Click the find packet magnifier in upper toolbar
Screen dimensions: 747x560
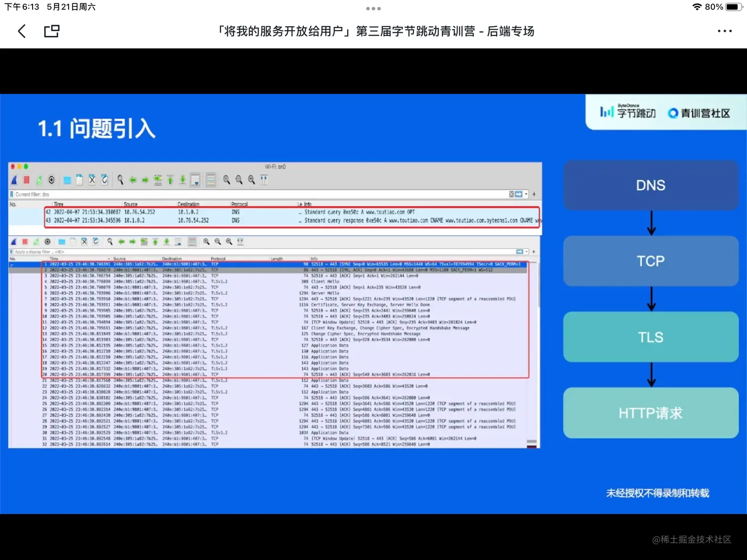click(x=120, y=180)
